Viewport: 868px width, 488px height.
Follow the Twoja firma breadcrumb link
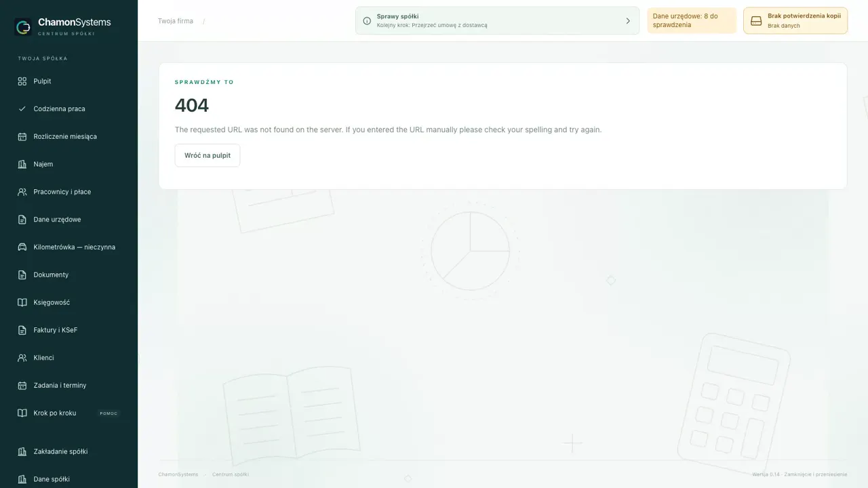point(176,21)
